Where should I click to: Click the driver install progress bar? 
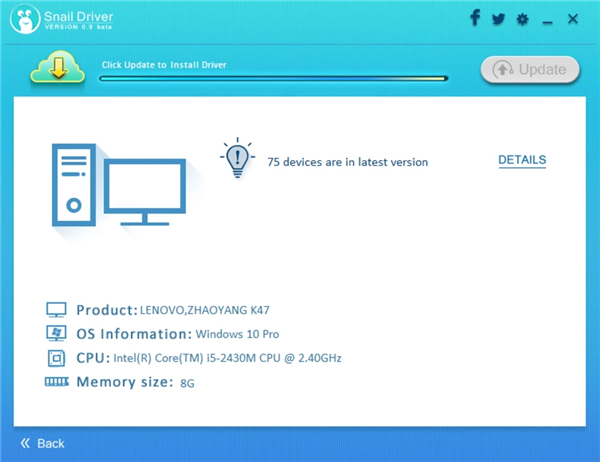click(274, 78)
